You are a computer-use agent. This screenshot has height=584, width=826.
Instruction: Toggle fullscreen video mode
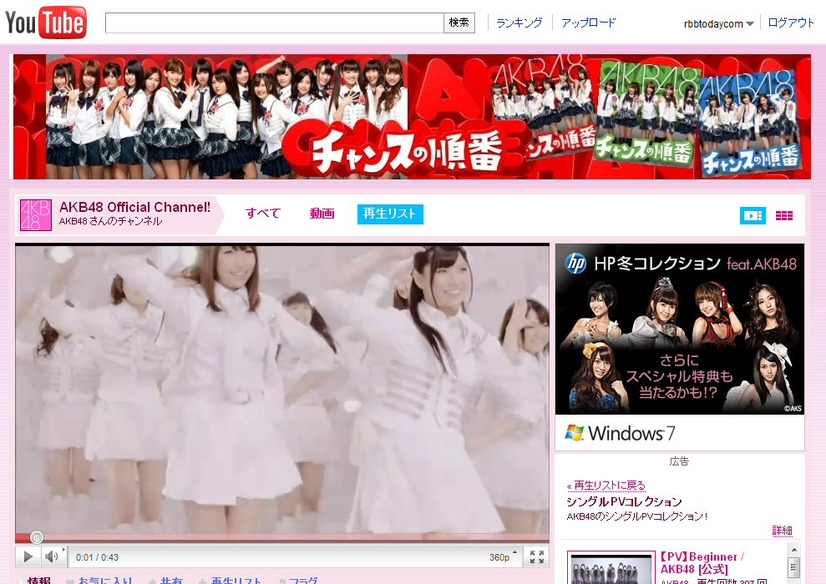[536, 557]
